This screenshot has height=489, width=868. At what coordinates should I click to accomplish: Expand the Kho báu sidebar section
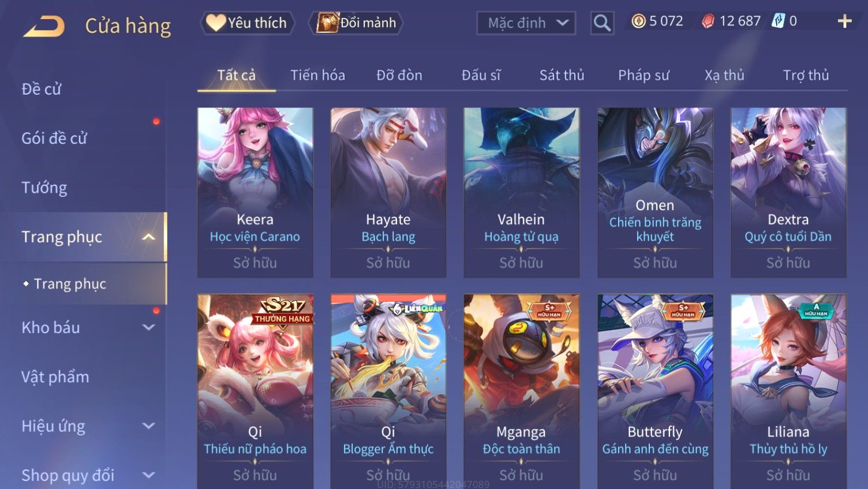(x=148, y=327)
